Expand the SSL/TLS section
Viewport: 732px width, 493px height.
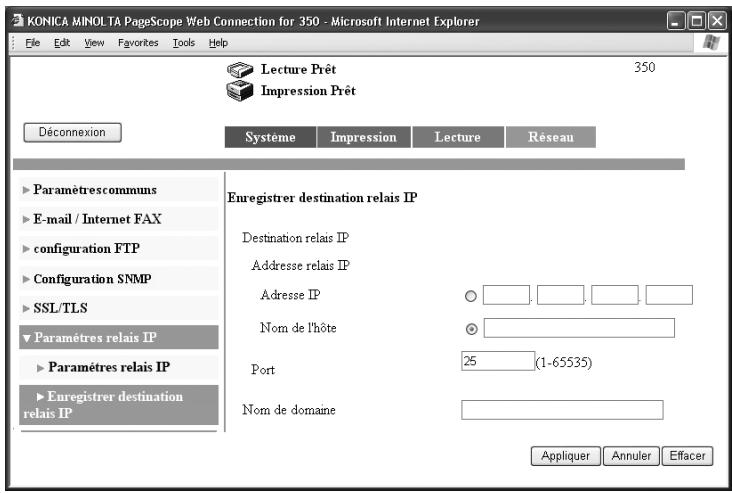[119, 308]
